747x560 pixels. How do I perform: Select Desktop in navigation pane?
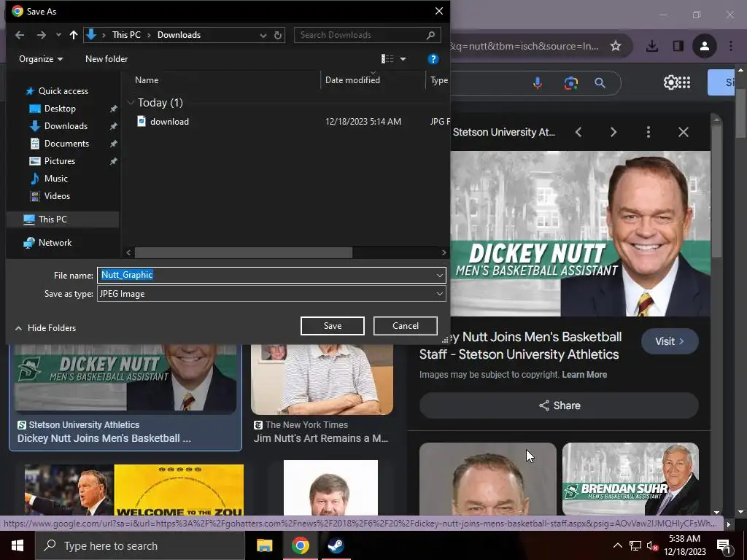tap(60, 109)
